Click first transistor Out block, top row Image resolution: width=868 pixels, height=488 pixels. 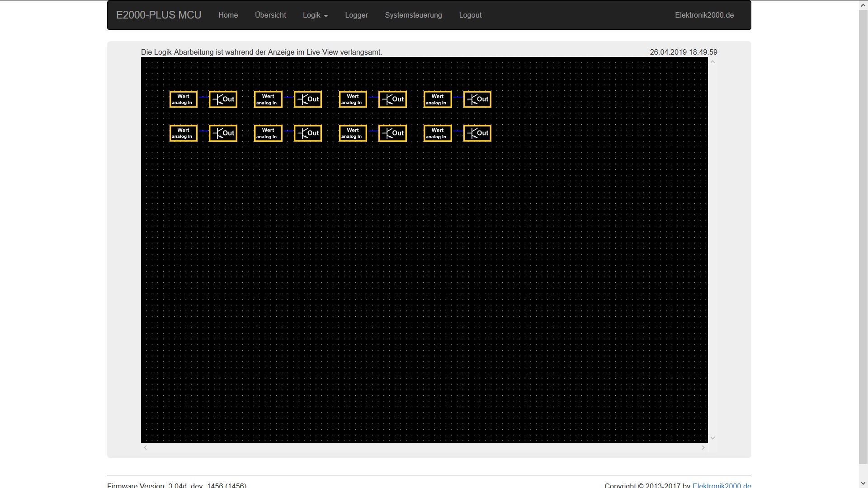[x=223, y=99]
